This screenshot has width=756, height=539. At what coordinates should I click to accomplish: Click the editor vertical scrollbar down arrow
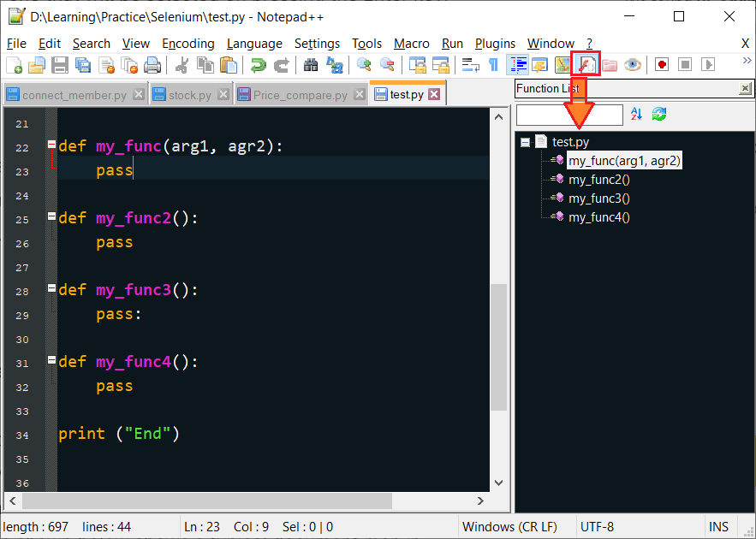click(499, 483)
